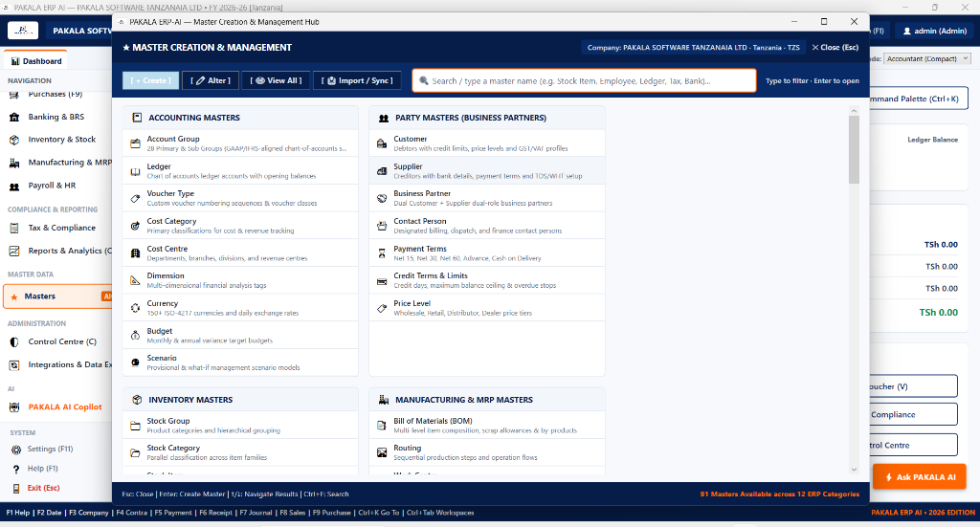
Task: Click the Cost Category icon
Action: [135, 226]
